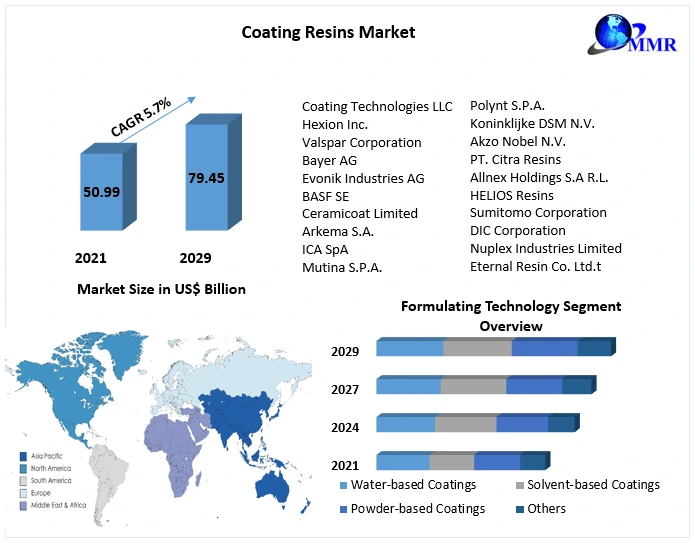
Task: Click the 2024 stacked segment bar
Action: pyautogui.click(x=478, y=422)
